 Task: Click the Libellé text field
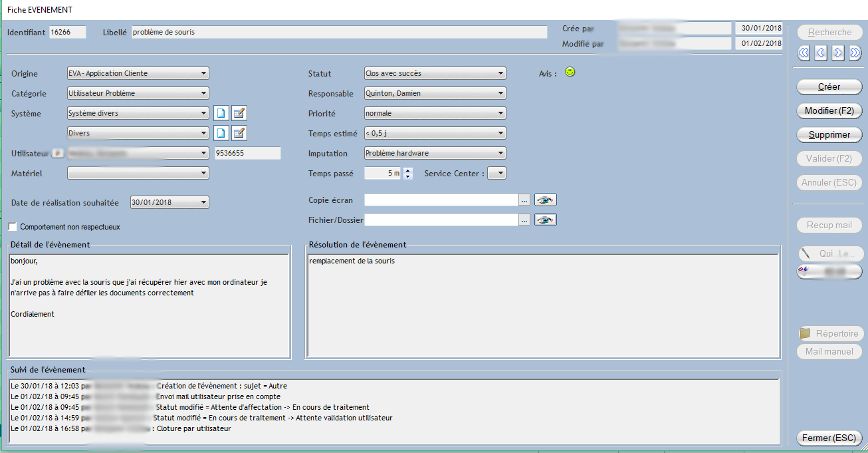tap(339, 32)
